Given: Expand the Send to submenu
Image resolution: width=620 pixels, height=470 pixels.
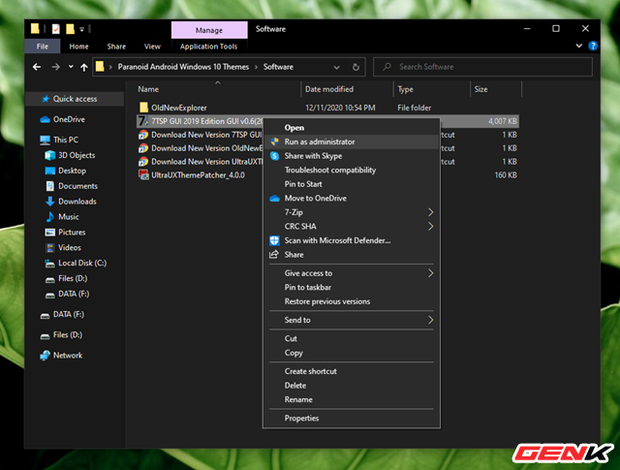Looking at the screenshot, I should 431,320.
